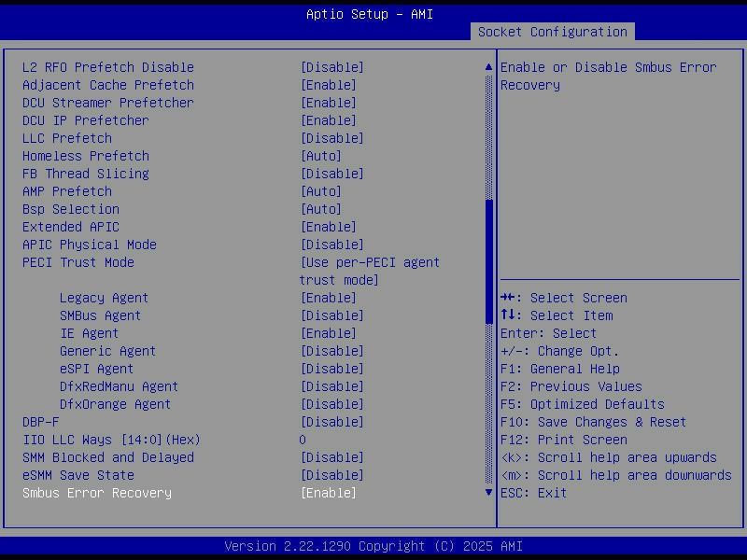
Task: Open DCU Streamer Prefetcher value
Action: [x=329, y=103]
